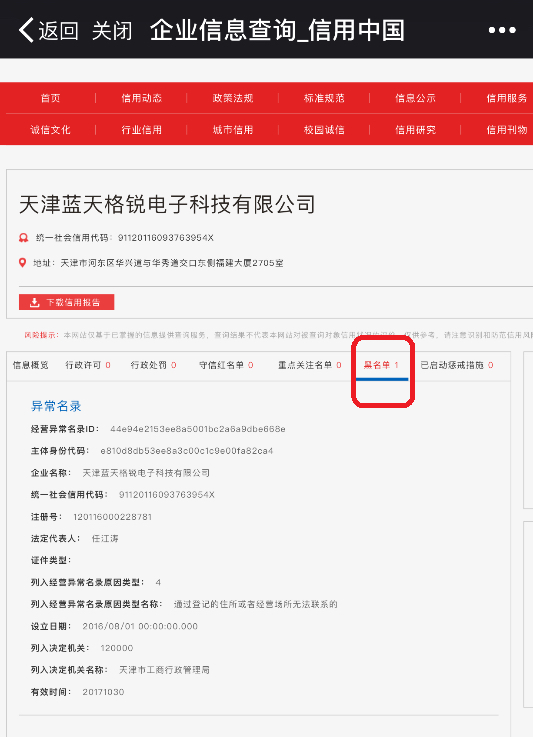Viewport: 533px width, 737px height.
Task: Click the 异常名录 section heading
Action: [56, 406]
